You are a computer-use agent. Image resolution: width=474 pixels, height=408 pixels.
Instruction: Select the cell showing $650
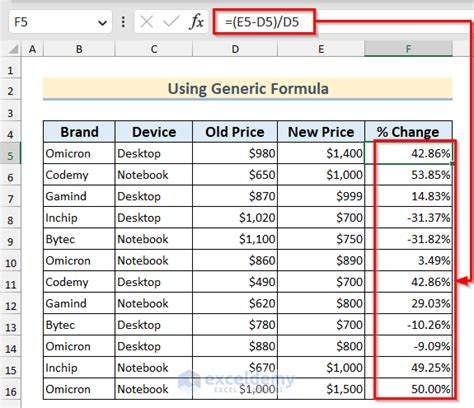pos(235,175)
